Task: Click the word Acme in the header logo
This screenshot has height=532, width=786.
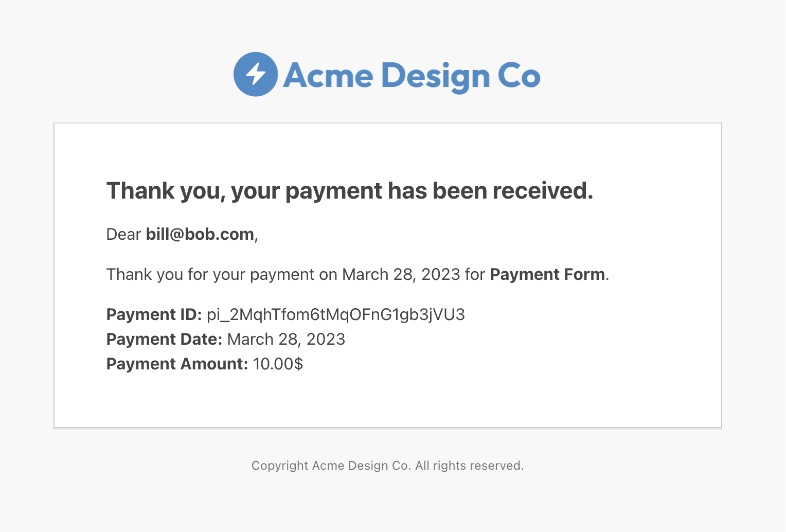Action: [328, 76]
